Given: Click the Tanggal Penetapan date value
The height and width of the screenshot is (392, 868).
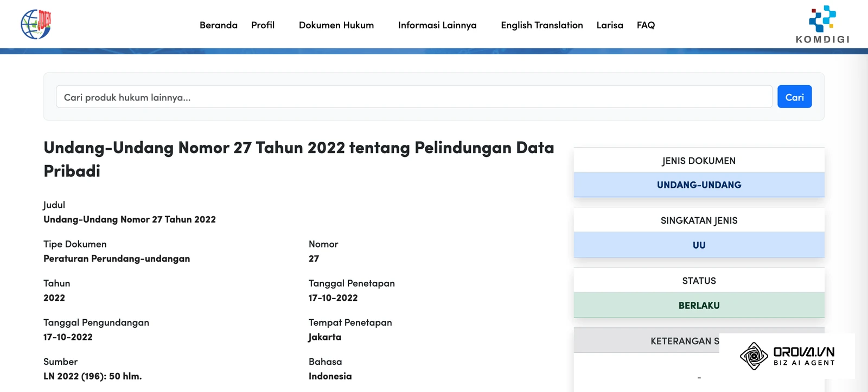Looking at the screenshot, I should pos(333,298).
